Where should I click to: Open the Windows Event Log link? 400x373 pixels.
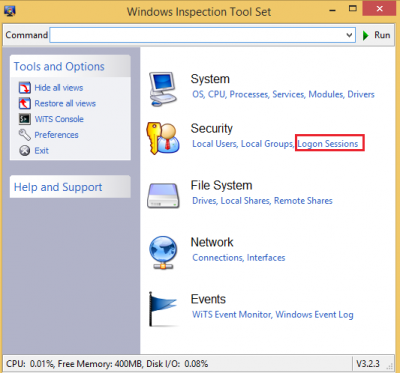pyautogui.click(x=314, y=315)
